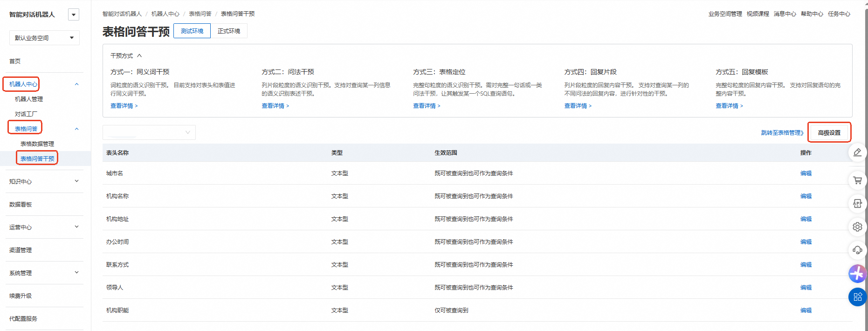The height and width of the screenshot is (331, 868).
Task: Click the edit pencil floating icon
Action: tap(857, 152)
